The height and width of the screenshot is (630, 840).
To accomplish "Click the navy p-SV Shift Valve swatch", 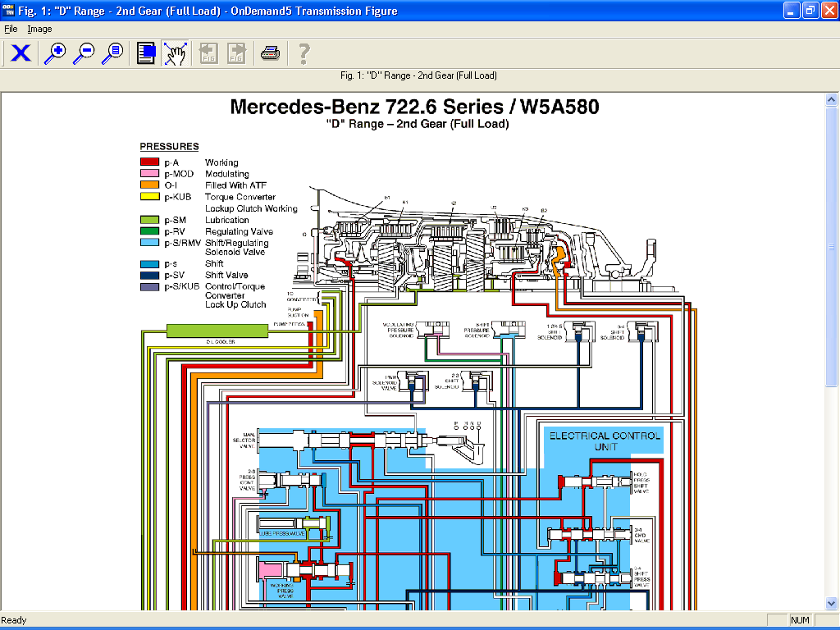I will pyautogui.click(x=150, y=275).
